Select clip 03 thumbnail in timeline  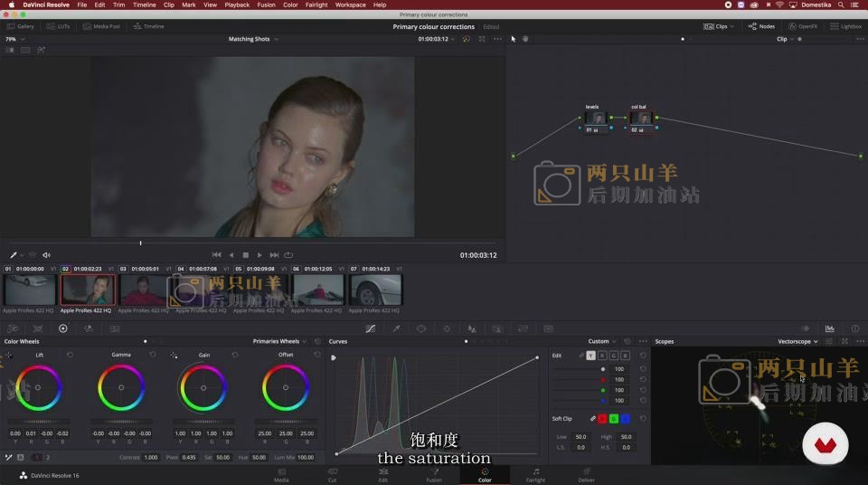point(145,290)
